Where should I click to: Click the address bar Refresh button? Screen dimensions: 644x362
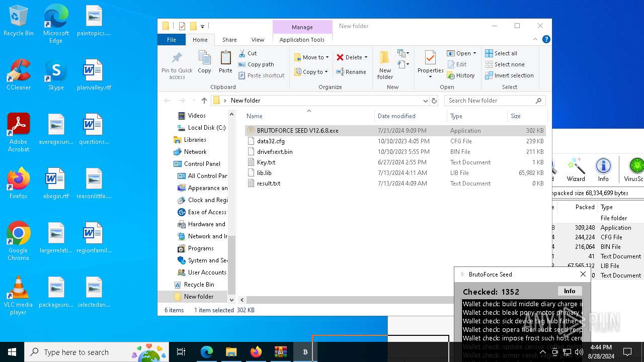point(434,101)
